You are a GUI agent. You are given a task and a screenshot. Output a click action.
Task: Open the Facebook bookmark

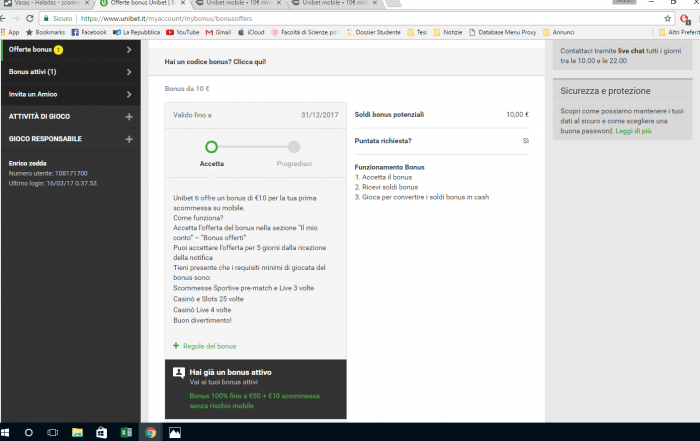click(x=89, y=32)
